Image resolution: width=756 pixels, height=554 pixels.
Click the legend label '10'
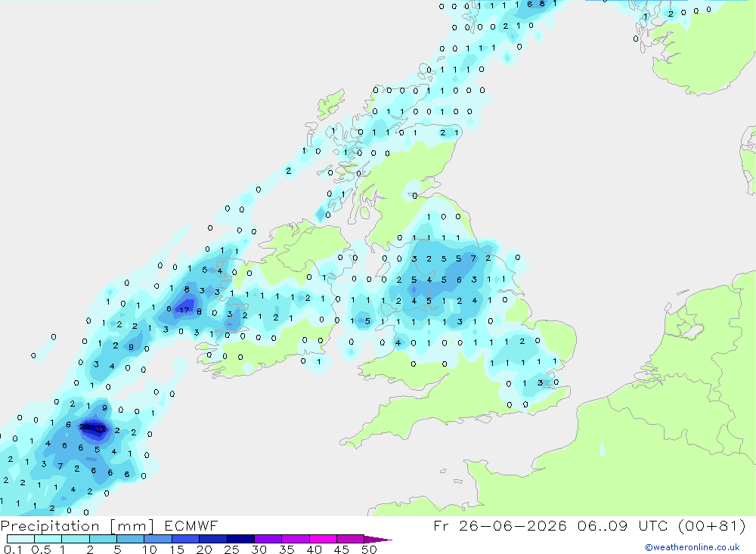coord(150,549)
